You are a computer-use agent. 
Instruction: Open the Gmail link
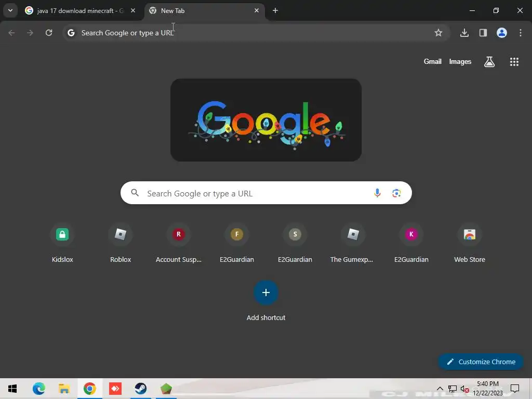tap(433, 62)
